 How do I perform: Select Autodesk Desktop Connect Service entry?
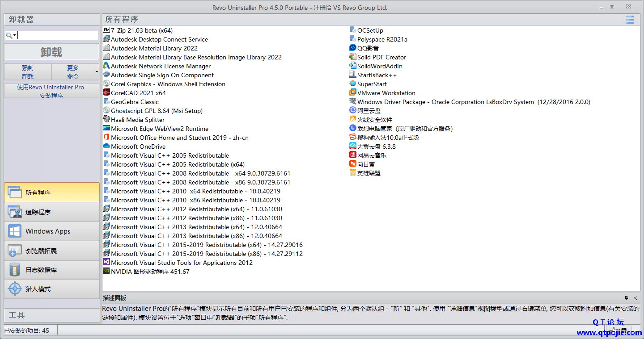156,39
